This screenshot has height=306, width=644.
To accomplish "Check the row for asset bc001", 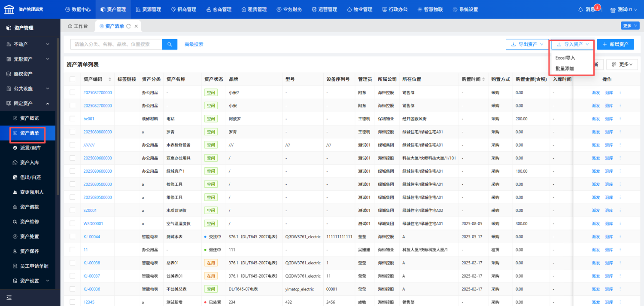I will [73, 119].
